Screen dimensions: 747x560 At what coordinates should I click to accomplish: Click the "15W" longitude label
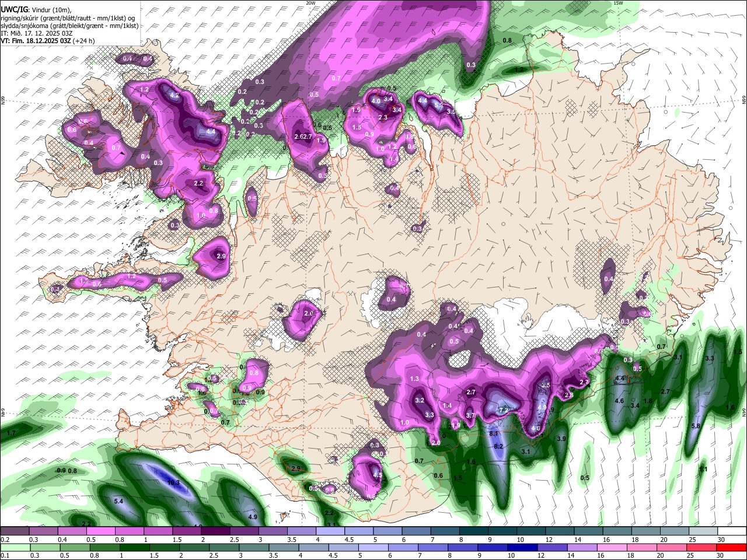click(x=619, y=3)
